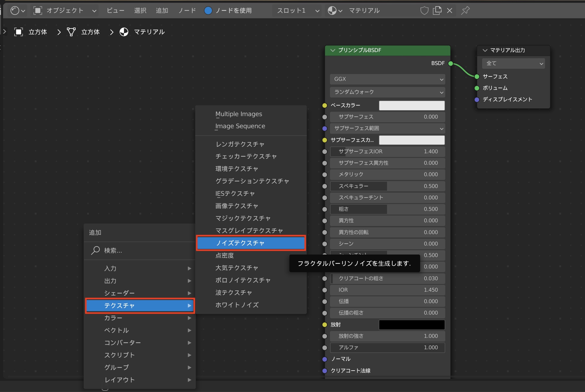The width and height of the screenshot is (585, 392).
Task: Click the editor type sphere icon
Action: [15, 11]
